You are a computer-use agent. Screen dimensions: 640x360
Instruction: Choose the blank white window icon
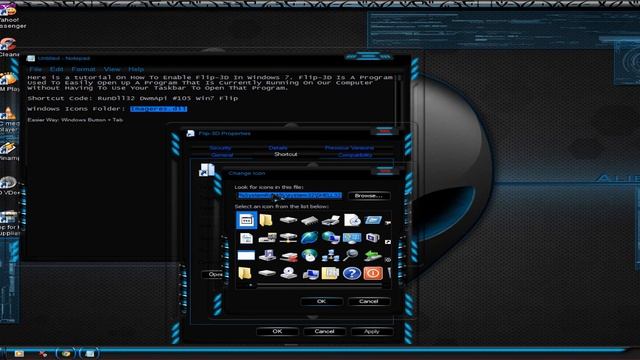(x=246, y=256)
